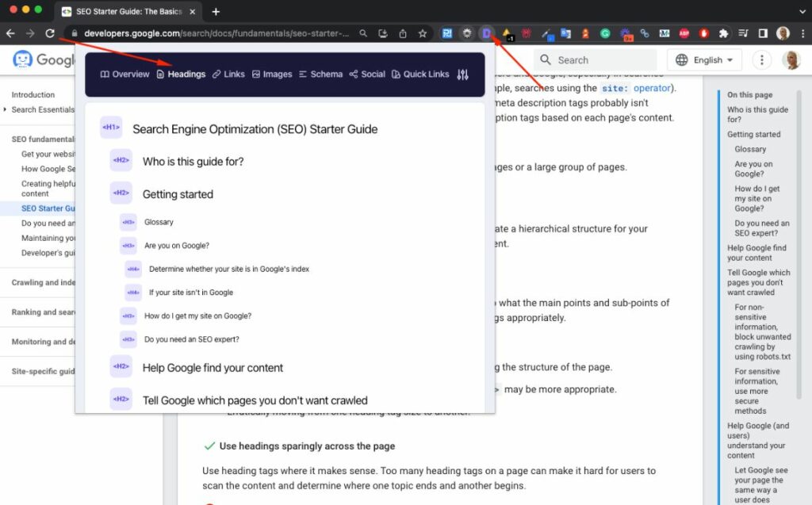812x505 pixels.
Task: Click the Grammarly extension icon
Action: tap(605, 33)
